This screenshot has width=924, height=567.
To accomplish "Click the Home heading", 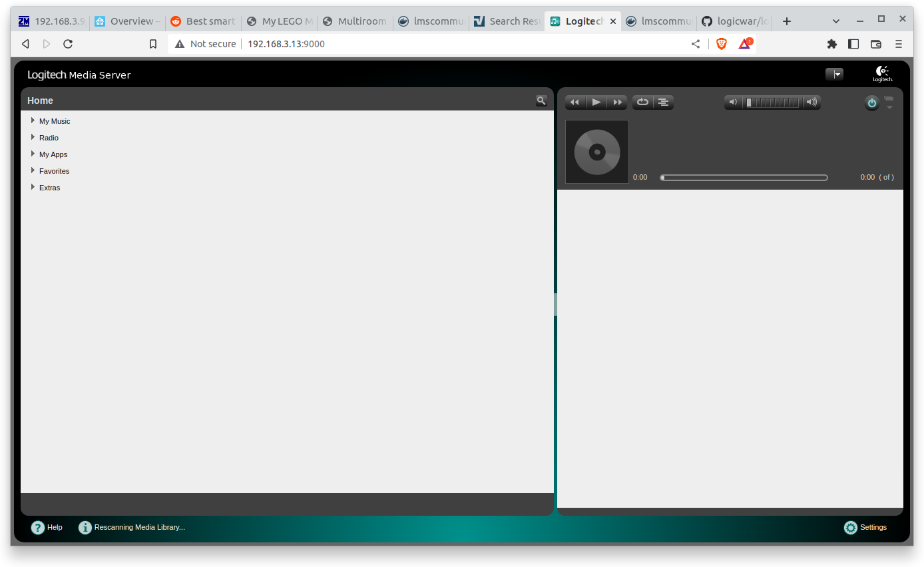I will click(40, 100).
